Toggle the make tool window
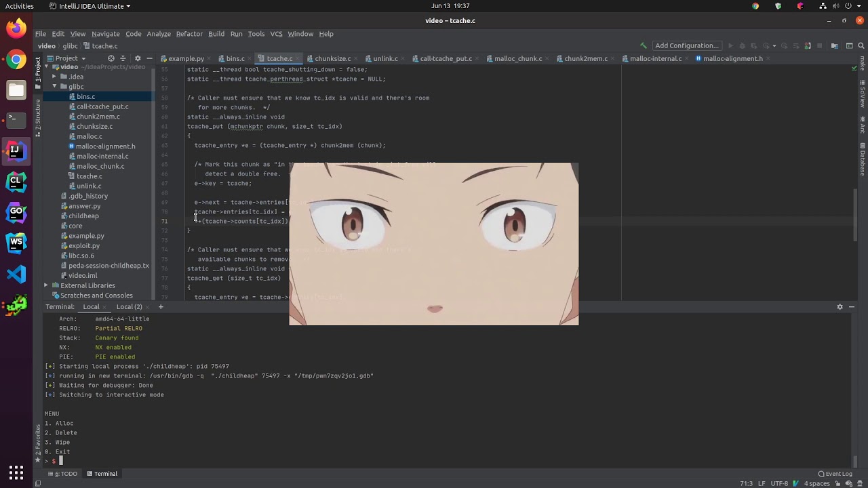Image resolution: width=868 pixels, height=488 pixels. coord(863,63)
